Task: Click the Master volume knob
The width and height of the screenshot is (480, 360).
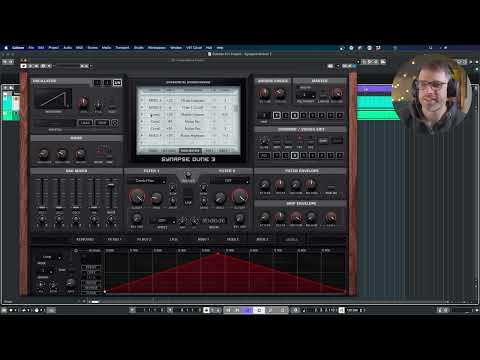Action: (x=337, y=93)
